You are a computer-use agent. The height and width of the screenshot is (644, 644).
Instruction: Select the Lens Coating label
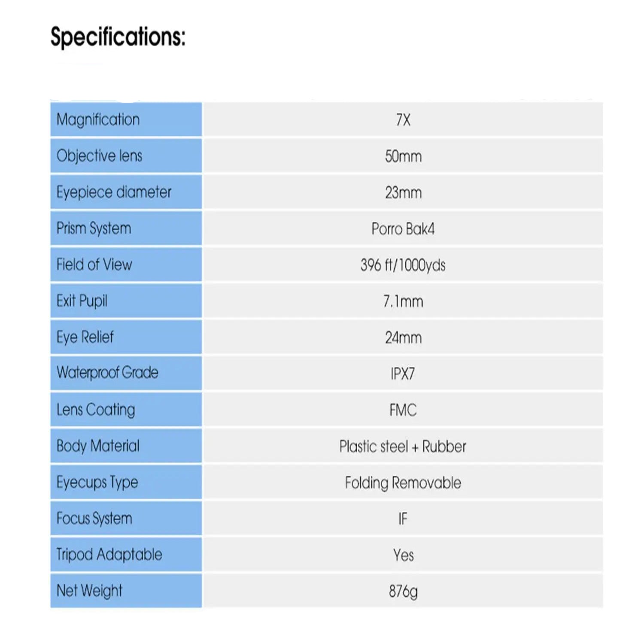coord(96,410)
